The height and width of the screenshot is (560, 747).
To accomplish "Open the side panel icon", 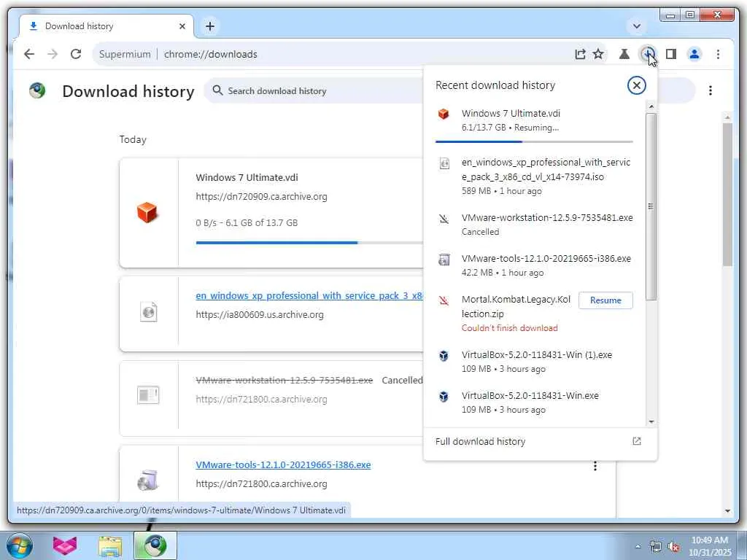I will (x=671, y=54).
